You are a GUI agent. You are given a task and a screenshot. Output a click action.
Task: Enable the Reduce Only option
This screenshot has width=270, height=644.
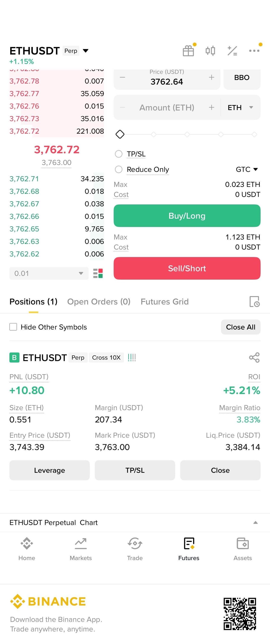pos(119,169)
